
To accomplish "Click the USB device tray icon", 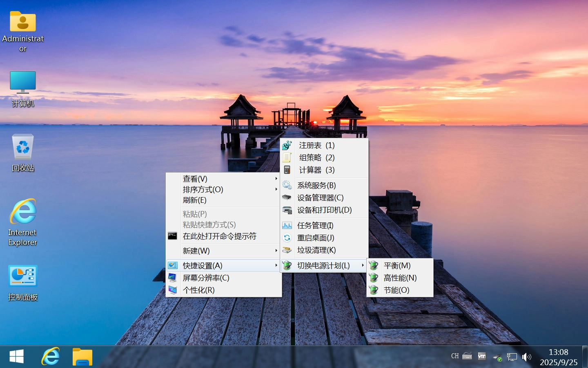I will pos(497,357).
